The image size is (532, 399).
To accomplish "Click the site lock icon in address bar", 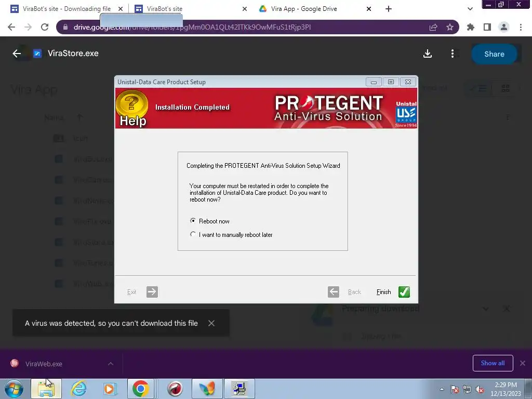I will tap(65, 27).
